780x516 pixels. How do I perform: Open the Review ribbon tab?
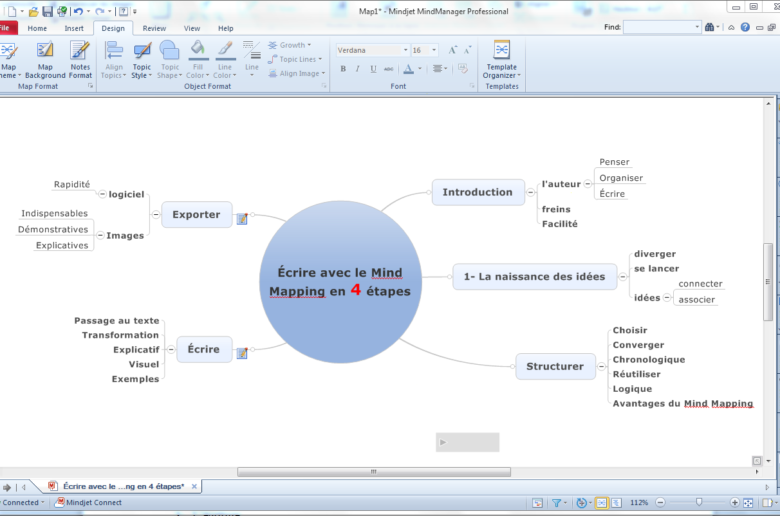coord(154,28)
